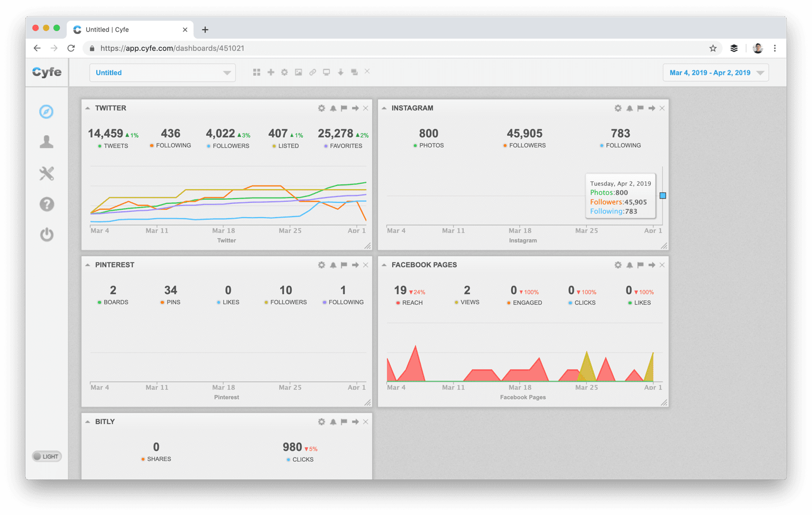This screenshot has height=515, width=812.
Task: Toggle the Instagram Photos series legend
Action: [x=429, y=145]
